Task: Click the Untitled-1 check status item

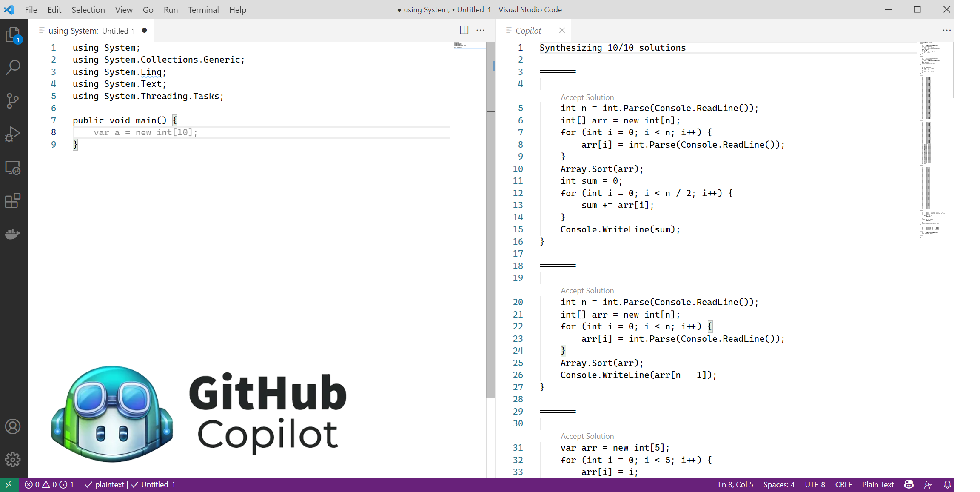Action: [x=154, y=484]
